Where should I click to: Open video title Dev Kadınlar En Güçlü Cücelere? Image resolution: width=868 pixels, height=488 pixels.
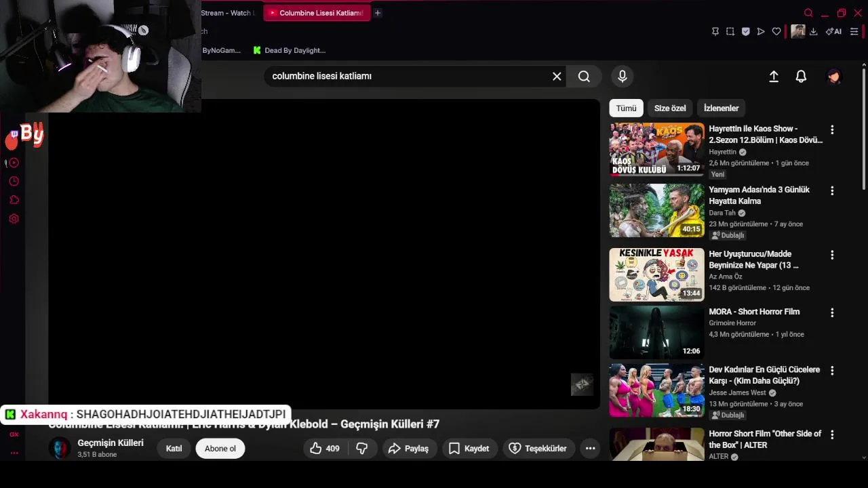point(764,375)
